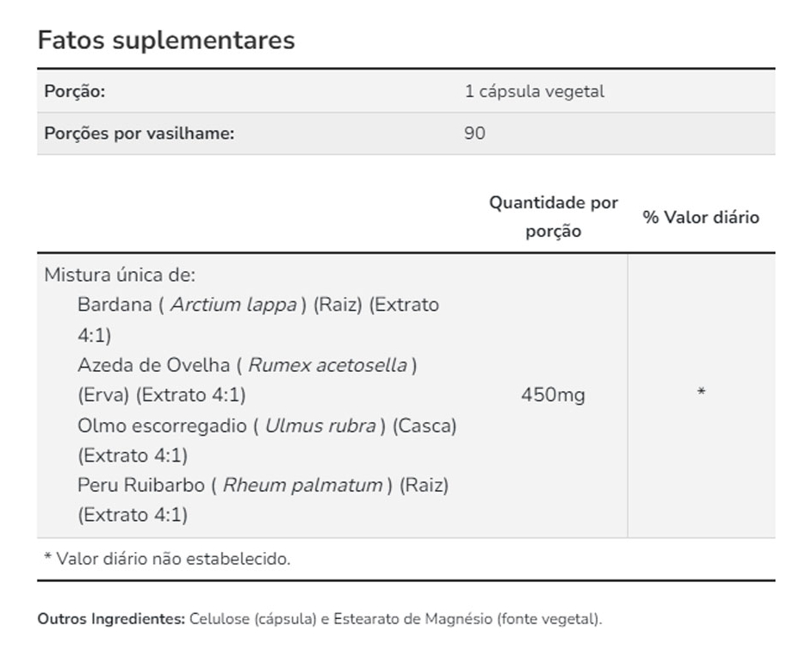The image size is (812, 657).
Task: Click the "Quantidade por porção" column header
Action: point(554,217)
